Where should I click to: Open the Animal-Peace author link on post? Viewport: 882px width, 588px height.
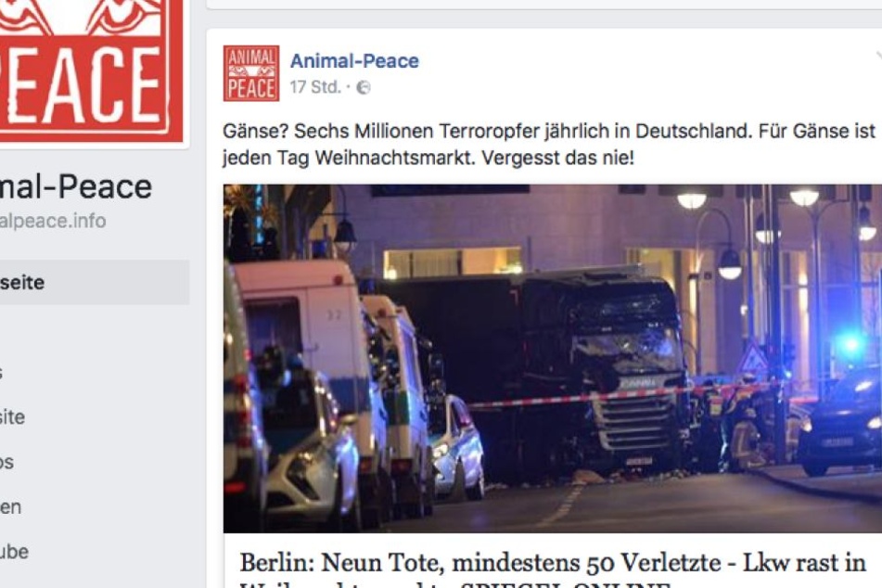(354, 61)
